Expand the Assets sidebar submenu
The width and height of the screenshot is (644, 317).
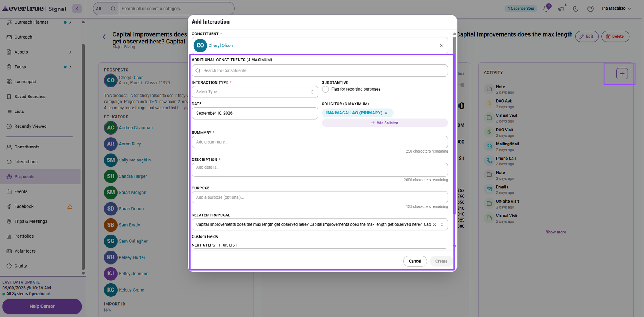(x=70, y=52)
